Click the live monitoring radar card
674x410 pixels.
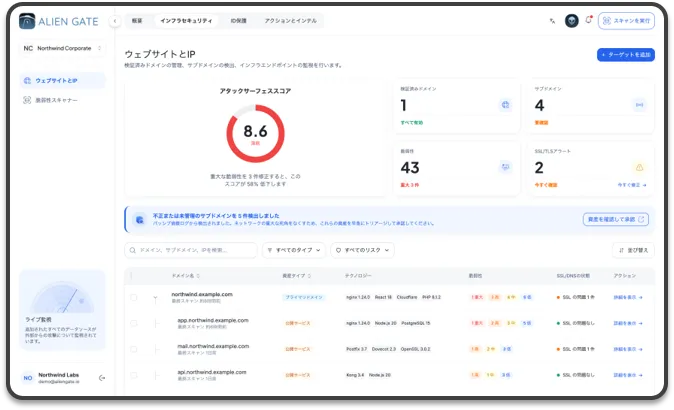point(62,310)
